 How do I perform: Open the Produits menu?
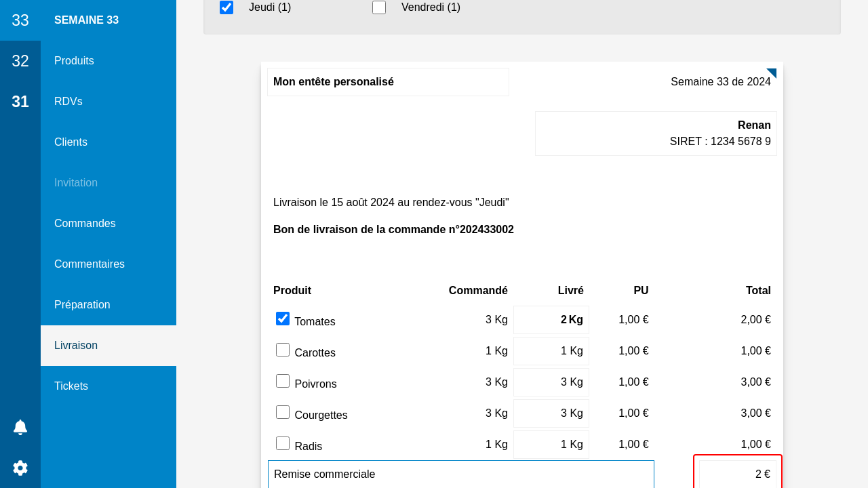[x=74, y=61]
